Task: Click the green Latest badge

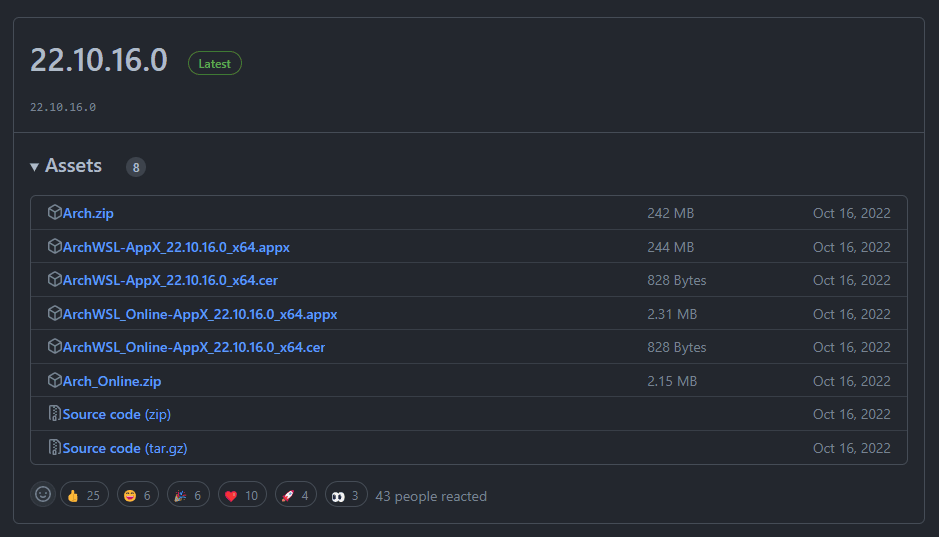Action: (x=215, y=63)
